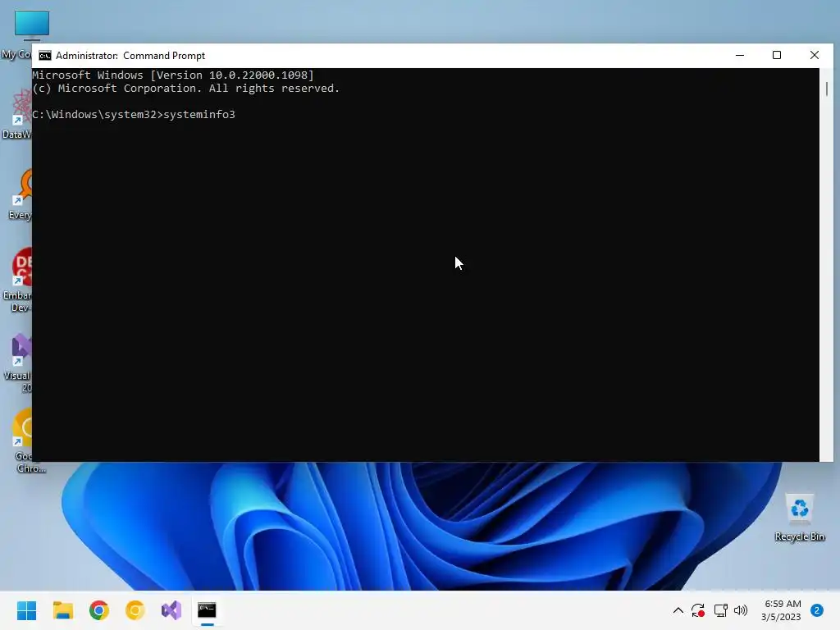Open the volume speaker tray icon
The image size is (840, 630).
click(741, 610)
